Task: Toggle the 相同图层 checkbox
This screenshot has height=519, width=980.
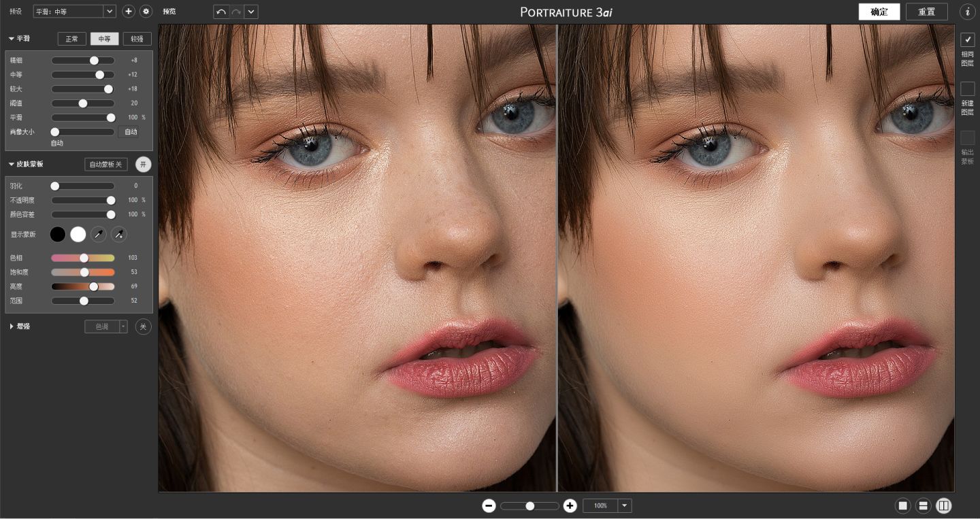Action: point(967,39)
